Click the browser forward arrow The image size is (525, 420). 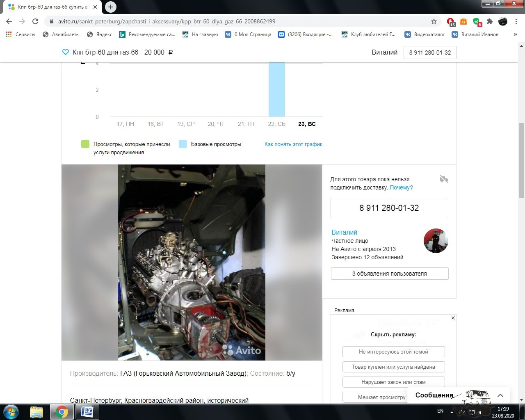22,21
